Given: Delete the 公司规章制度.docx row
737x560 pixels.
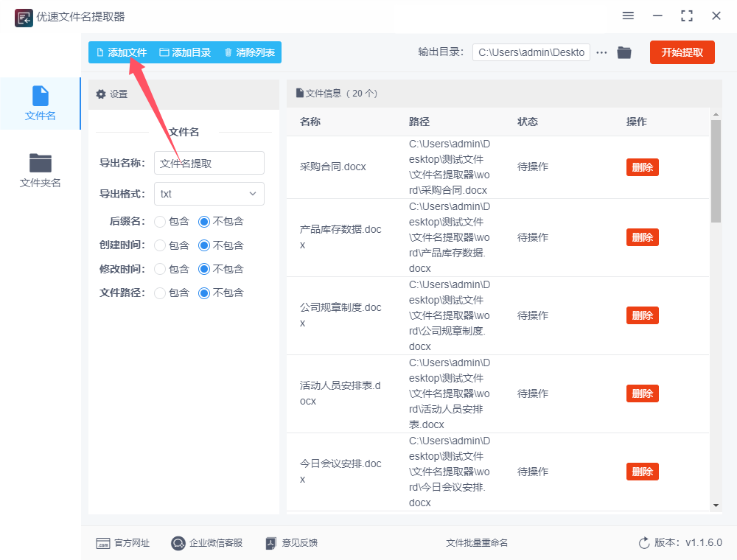Looking at the screenshot, I should coord(642,315).
